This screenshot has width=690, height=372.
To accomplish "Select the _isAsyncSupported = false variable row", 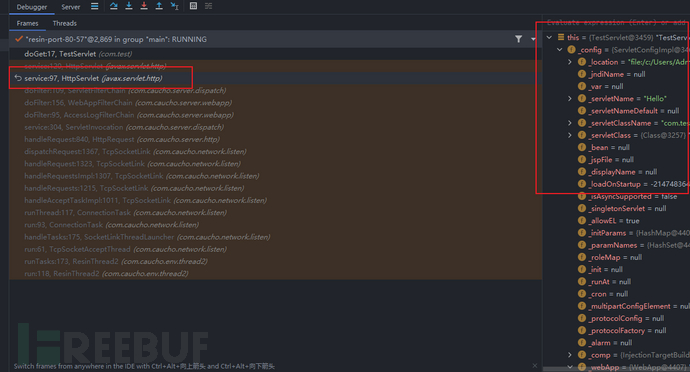I will tap(617, 196).
